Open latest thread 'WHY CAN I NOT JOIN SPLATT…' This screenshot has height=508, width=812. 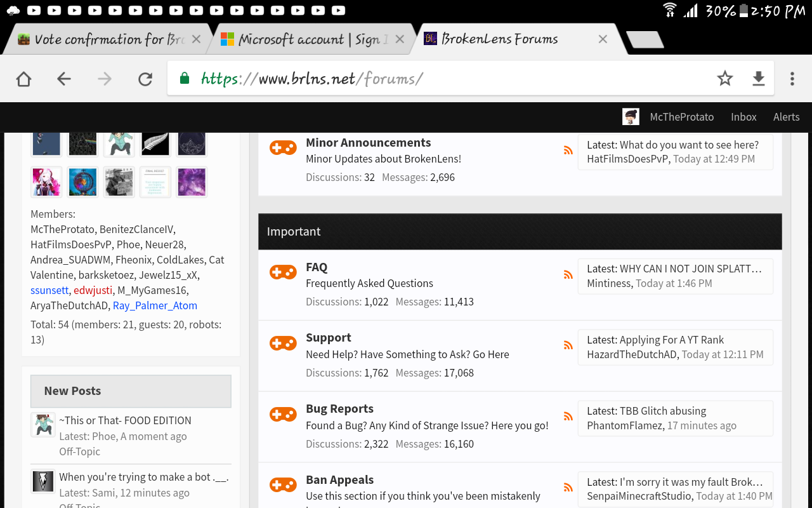coord(691,269)
